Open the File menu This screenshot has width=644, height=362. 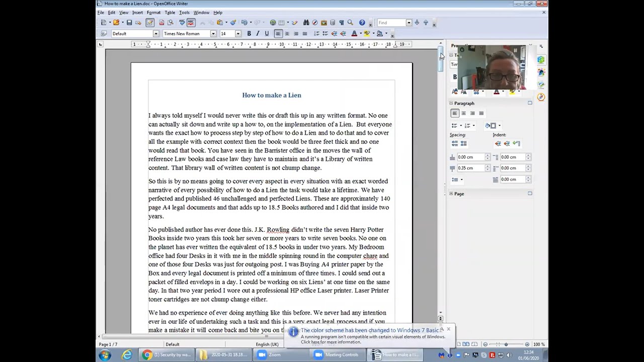click(x=101, y=13)
